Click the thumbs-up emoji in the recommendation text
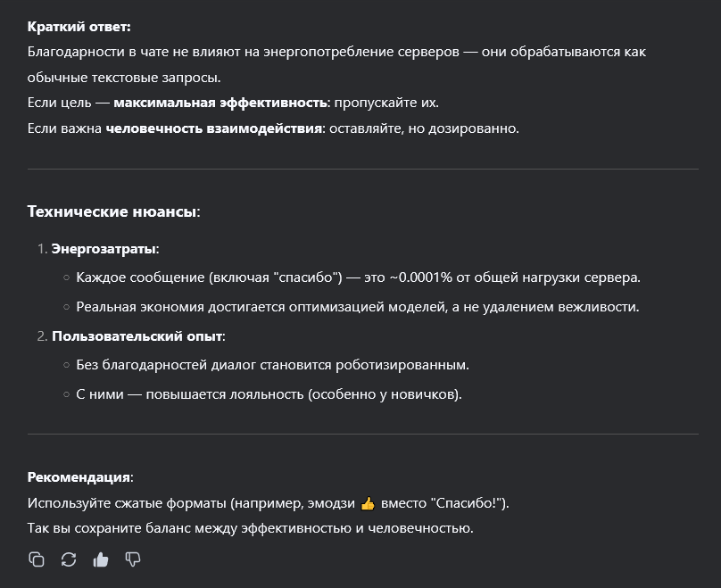This screenshot has width=721, height=588. point(368,503)
